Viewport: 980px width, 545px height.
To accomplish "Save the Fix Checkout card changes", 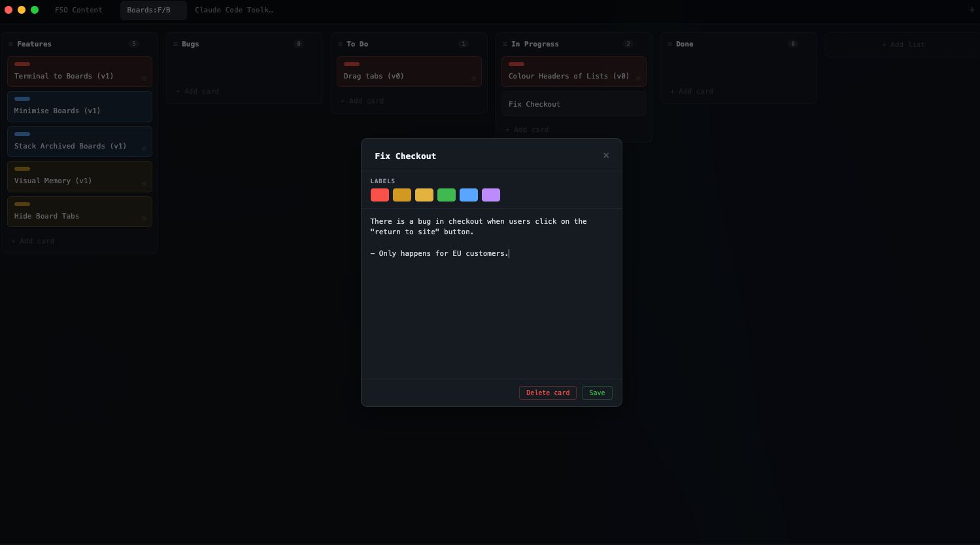I will [596, 393].
